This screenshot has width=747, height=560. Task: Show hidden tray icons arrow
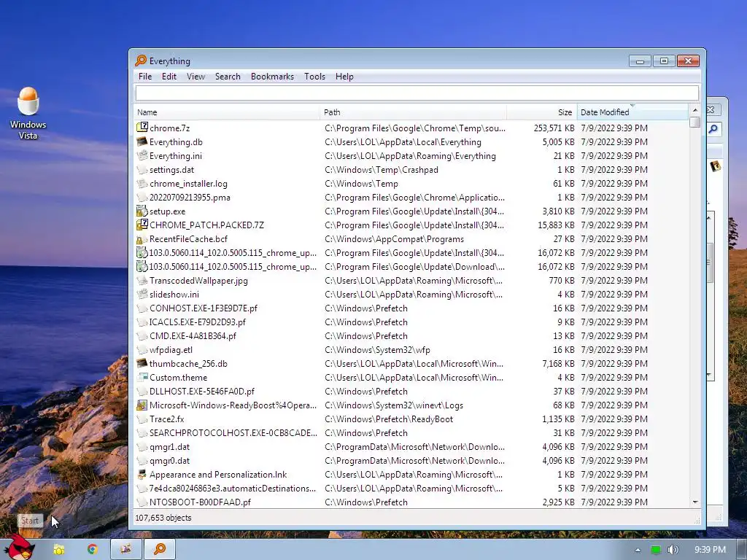(x=638, y=550)
